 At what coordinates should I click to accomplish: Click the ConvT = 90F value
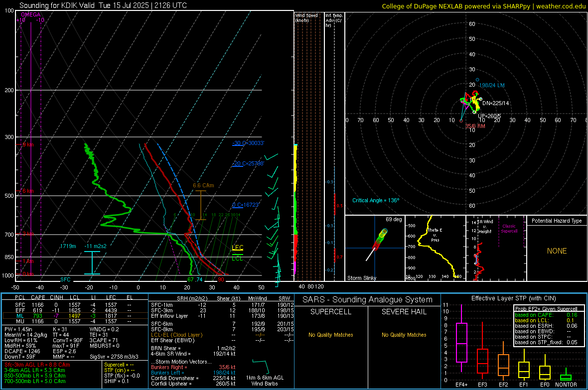coord(68,340)
